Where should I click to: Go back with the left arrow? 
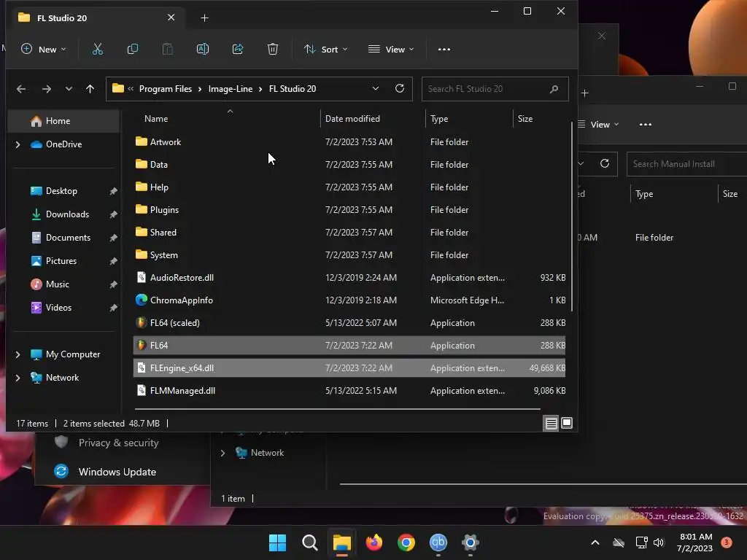21,89
